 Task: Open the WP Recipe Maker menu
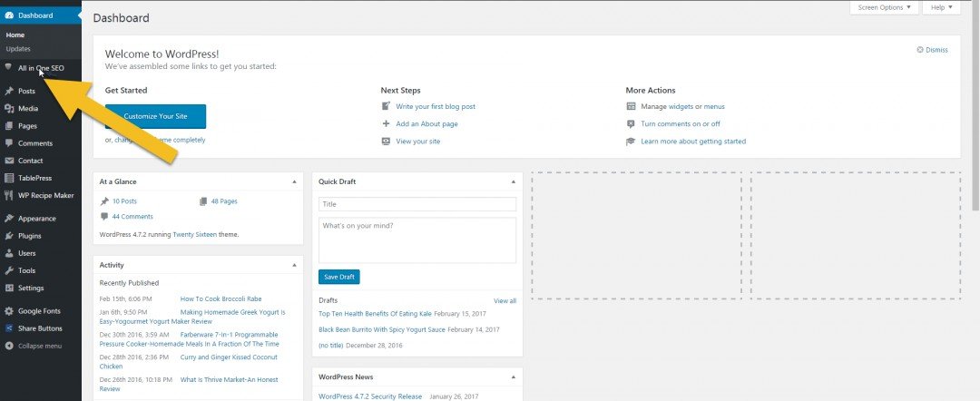(x=41, y=195)
